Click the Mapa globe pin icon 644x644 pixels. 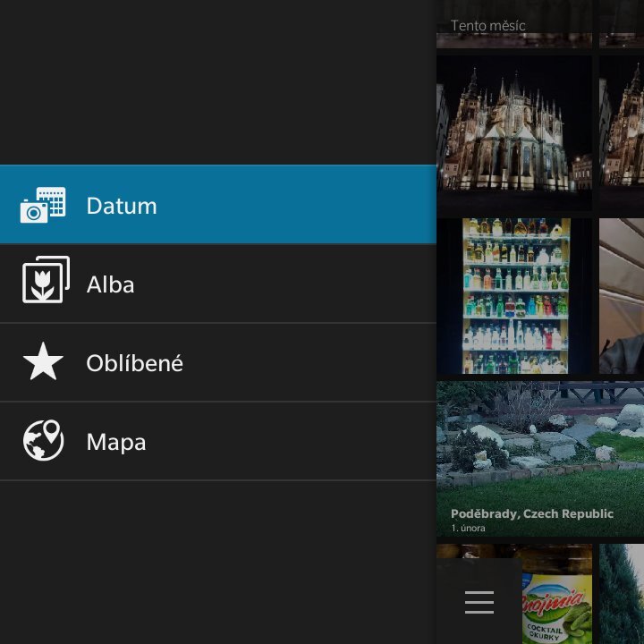pos(43,441)
